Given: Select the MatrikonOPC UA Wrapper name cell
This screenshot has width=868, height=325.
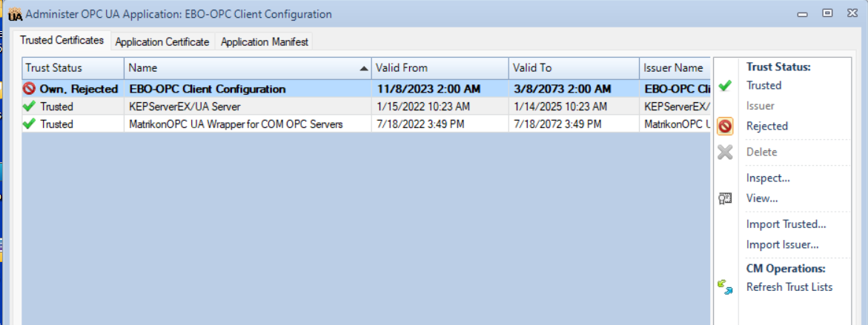Looking at the screenshot, I should pyautogui.click(x=248, y=124).
